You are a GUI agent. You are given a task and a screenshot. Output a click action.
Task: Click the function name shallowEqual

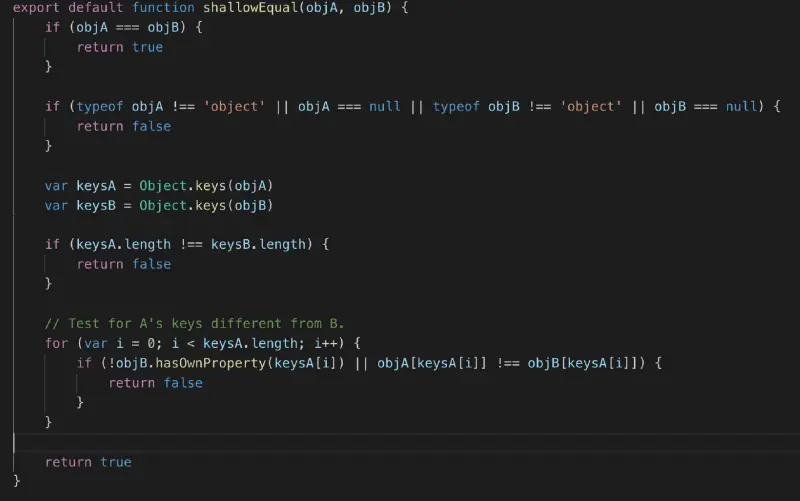pos(251,8)
